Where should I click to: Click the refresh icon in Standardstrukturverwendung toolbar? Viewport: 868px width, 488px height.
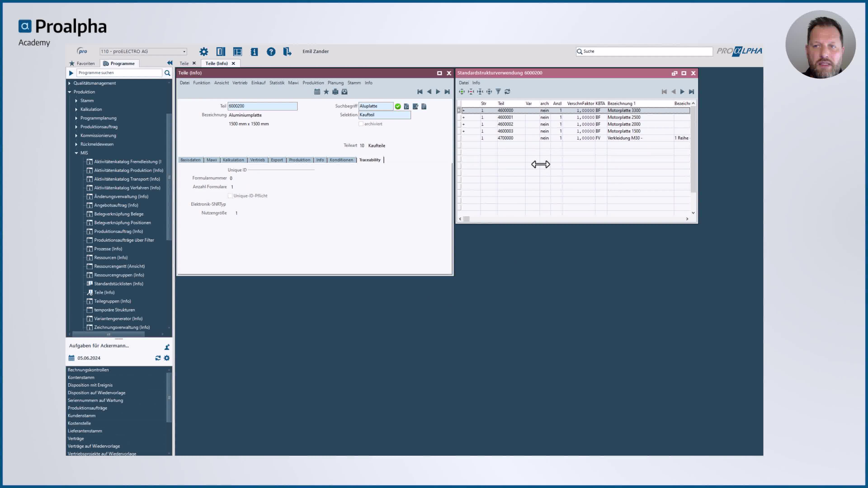(507, 91)
